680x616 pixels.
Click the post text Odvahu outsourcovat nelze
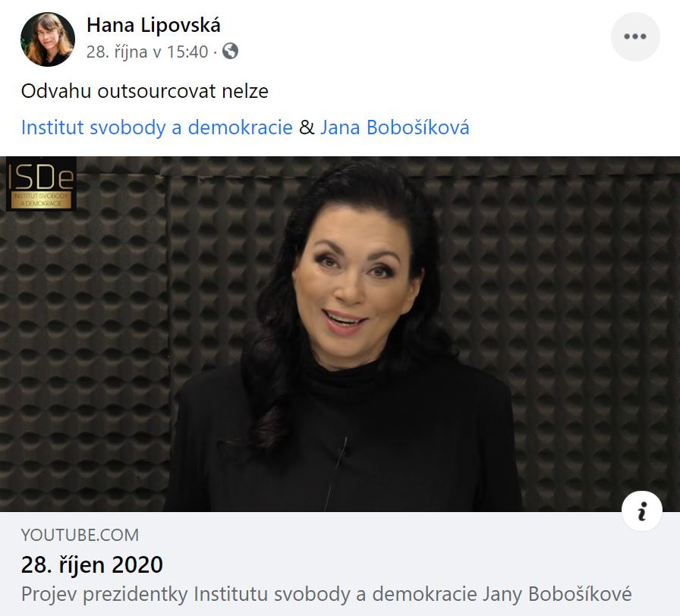pos(145,91)
